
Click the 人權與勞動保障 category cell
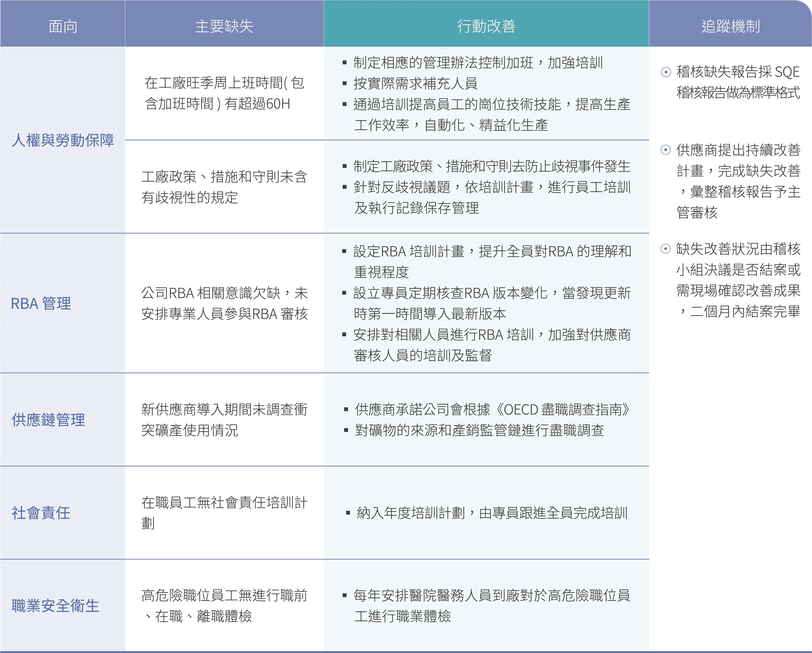pyautogui.click(x=63, y=140)
